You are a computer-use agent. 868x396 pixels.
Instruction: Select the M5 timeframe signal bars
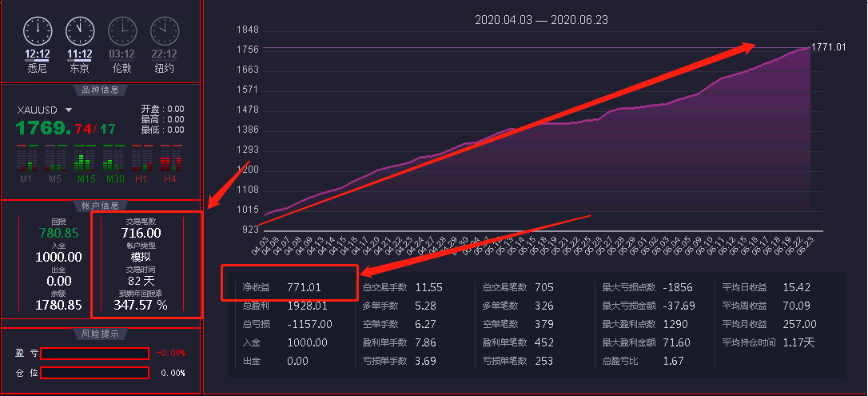55,159
